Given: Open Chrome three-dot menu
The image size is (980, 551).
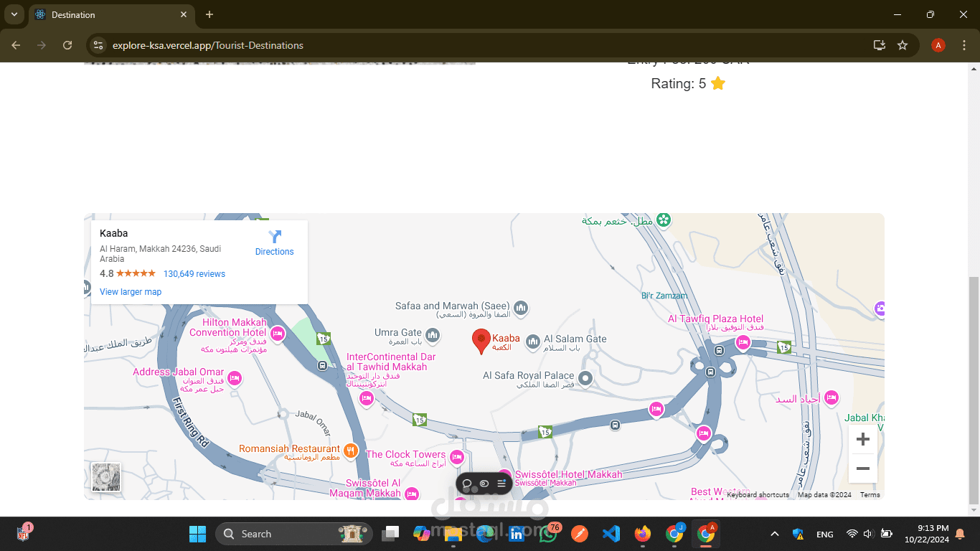Looking at the screenshot, I should click(x=963, y=45).
